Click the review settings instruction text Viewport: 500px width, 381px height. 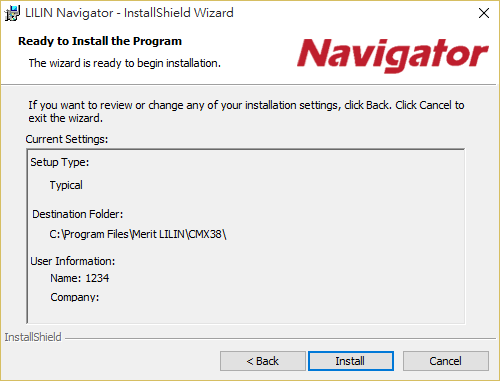click(x=246, y=112)
